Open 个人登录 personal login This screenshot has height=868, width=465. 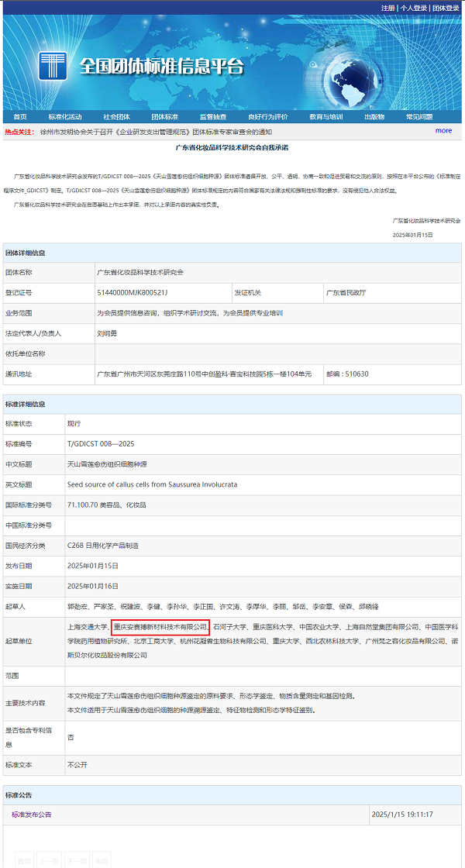point(413,8)
